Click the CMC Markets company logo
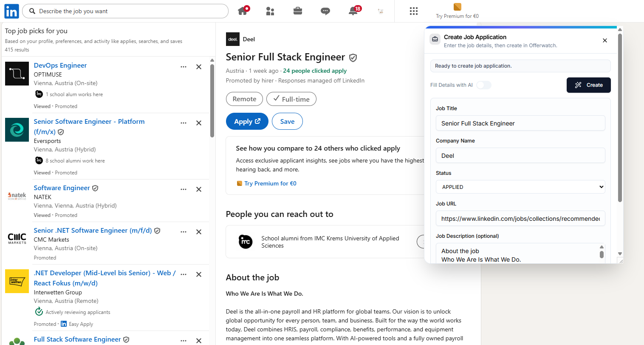Screen dimensions: 644x345 coord(17,239)
